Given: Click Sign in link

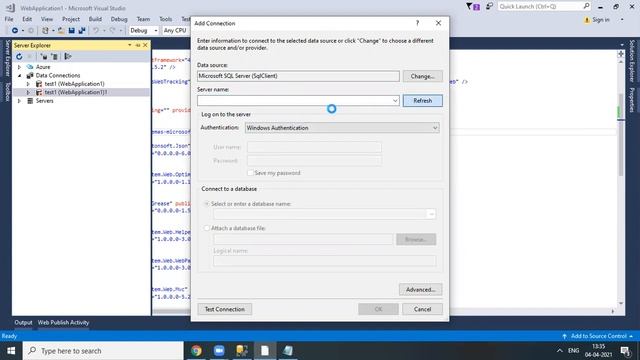Looking at the screenshot, I should coord(601,20).
